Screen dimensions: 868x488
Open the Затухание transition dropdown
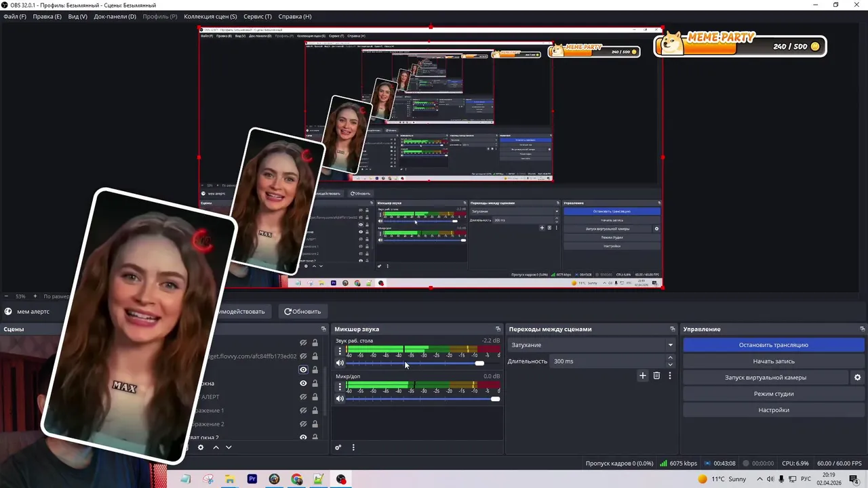click(x=591, y=345)
